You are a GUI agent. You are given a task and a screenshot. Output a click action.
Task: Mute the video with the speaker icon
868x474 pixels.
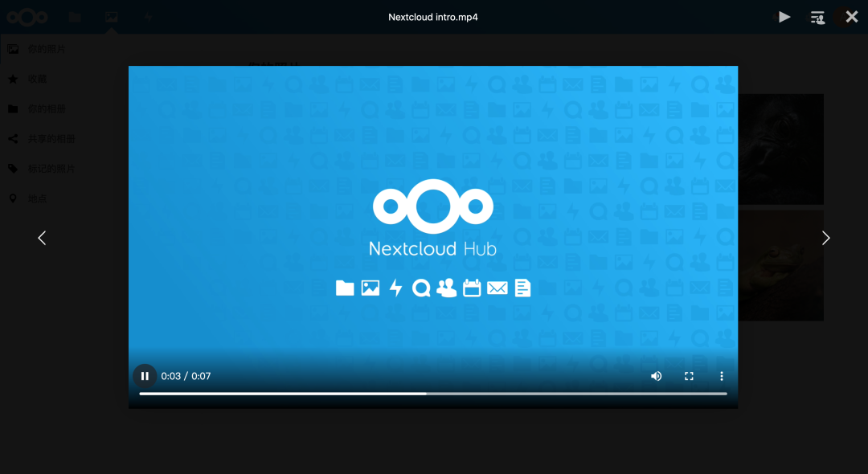[656, 376]
